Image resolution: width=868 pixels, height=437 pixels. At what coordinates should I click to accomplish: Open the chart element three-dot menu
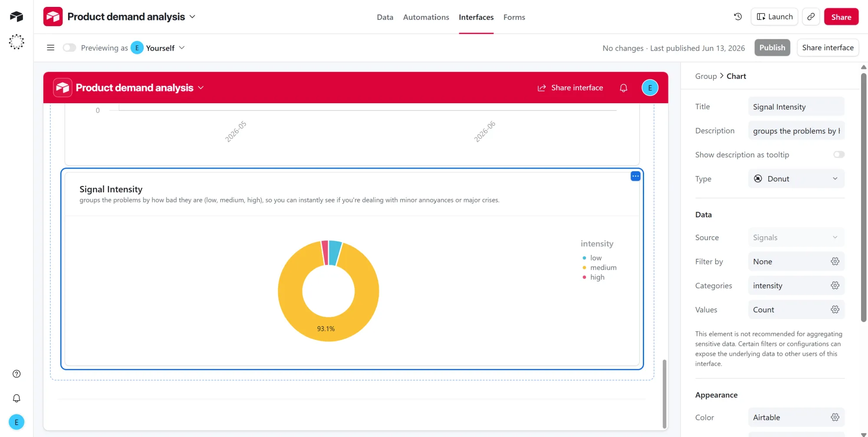tap(635, 176)
